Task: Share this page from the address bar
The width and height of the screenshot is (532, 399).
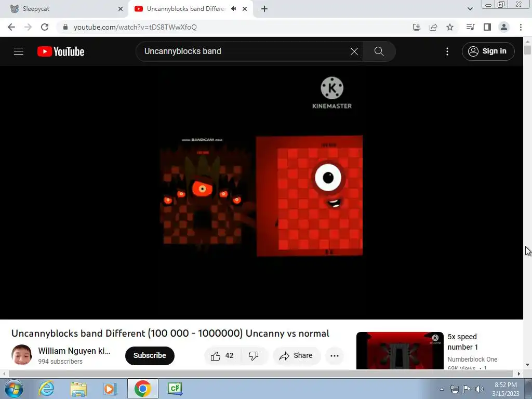Action: pyautogui.click(x=433, y=27)
